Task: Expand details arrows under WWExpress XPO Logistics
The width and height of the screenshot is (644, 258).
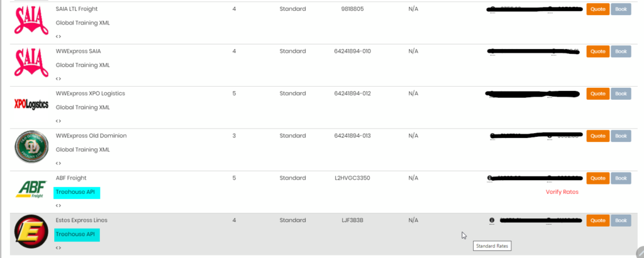Action: (58, 121)
